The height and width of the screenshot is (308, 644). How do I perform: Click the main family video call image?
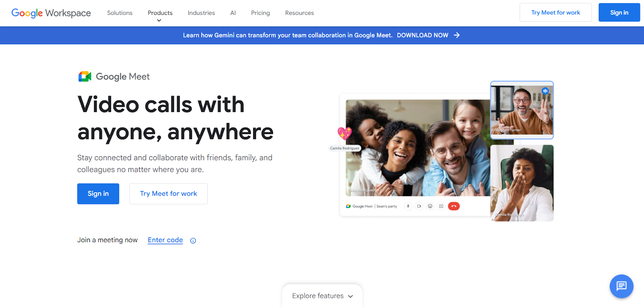tap(418, 148)
